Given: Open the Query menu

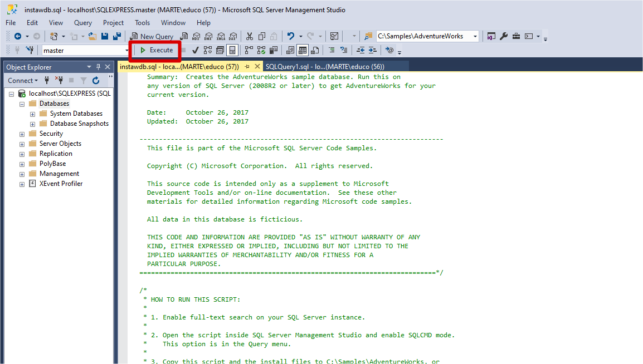Looking at the screenshot, I should pyautogui.click(x=83, y=22).
